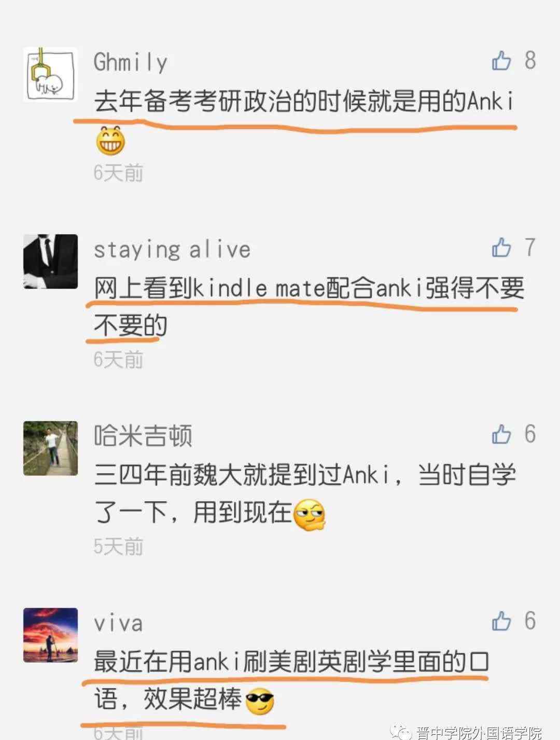The height and width of the screenshot is (740, 560).
Task: Tap the username Ghmily
Action: [130, 63]
